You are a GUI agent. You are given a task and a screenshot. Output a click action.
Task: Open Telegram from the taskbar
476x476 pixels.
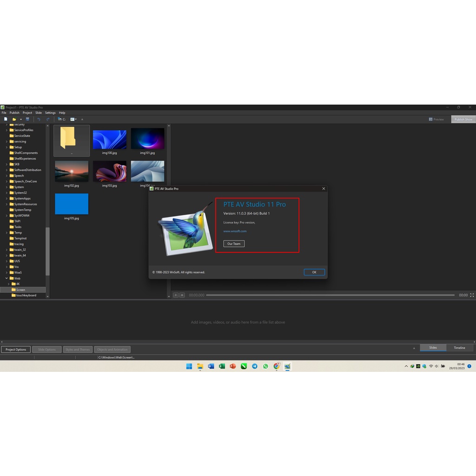pyautogui.click(x=255, y=366)
